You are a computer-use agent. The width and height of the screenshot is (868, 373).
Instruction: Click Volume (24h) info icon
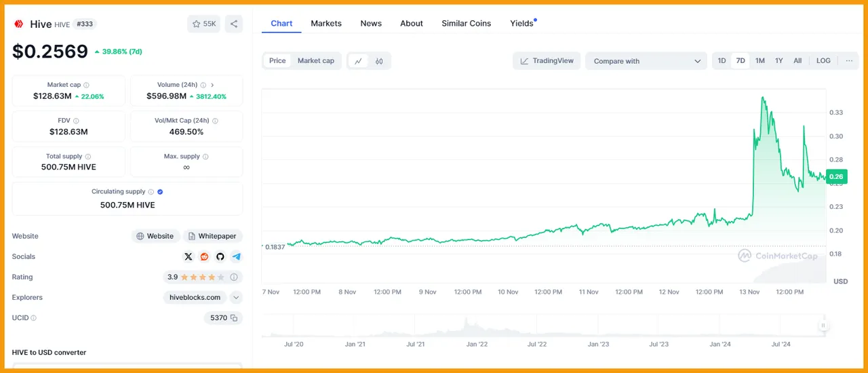click(x=203, y=85)
